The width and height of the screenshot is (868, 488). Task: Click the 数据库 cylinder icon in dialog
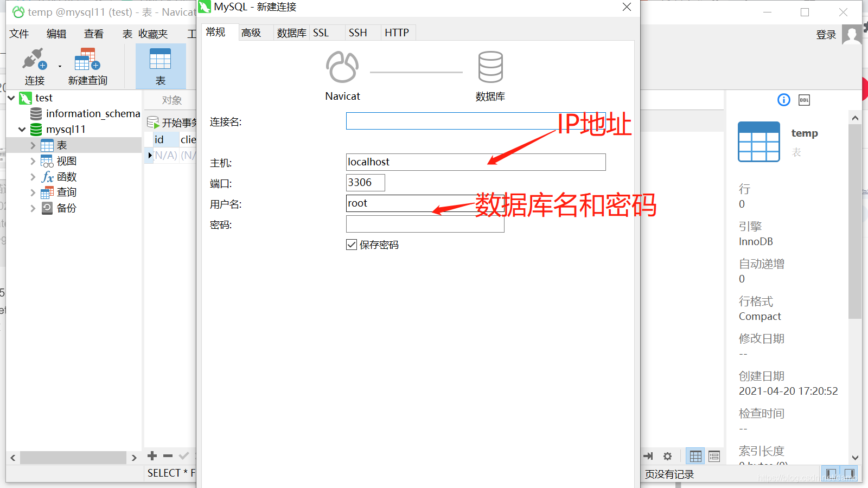coord(490,67)
